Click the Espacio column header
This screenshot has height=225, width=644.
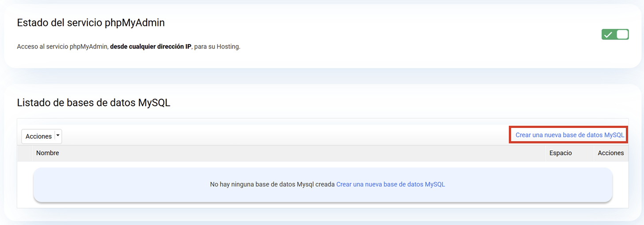(561, 153)
